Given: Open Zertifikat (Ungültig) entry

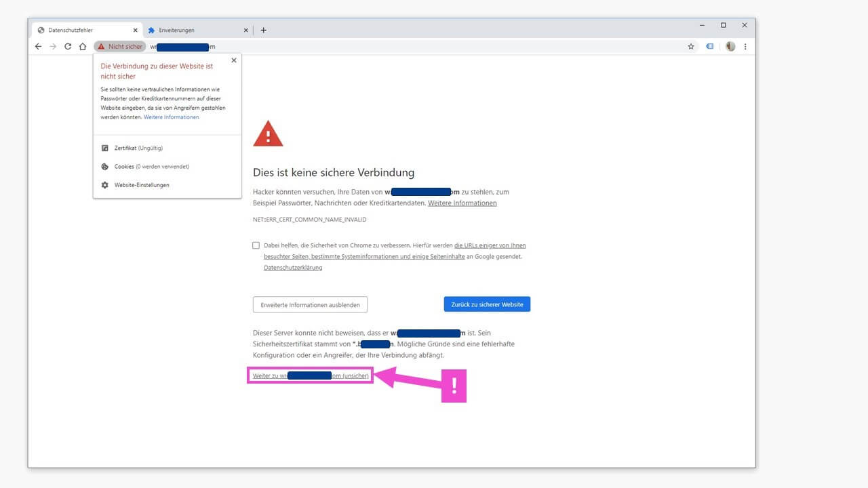Looking at the screenshot, I should click(x=138, y=148).
